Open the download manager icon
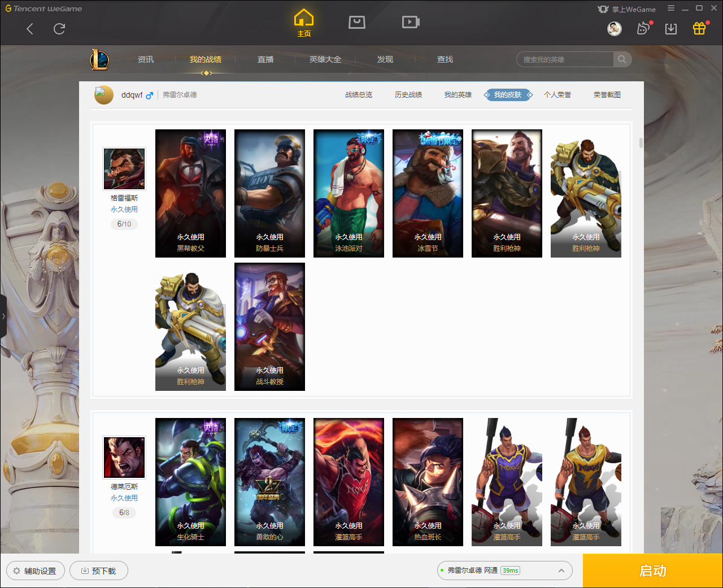 click(671, 29)
